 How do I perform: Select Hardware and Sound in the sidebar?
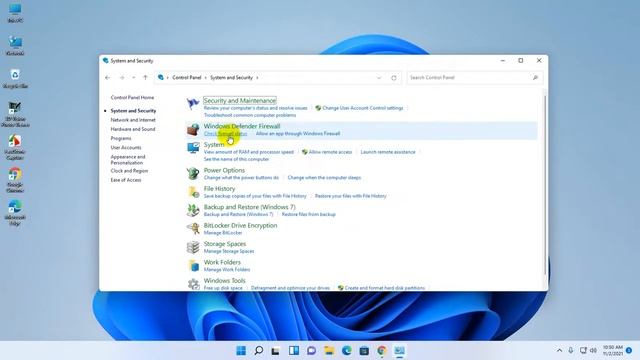click(x=133, y=129)
